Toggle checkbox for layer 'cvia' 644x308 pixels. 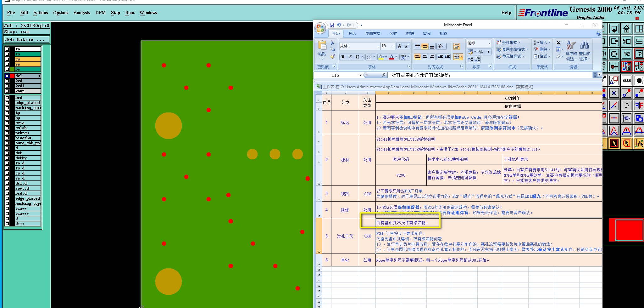click(x=7, y=123)
